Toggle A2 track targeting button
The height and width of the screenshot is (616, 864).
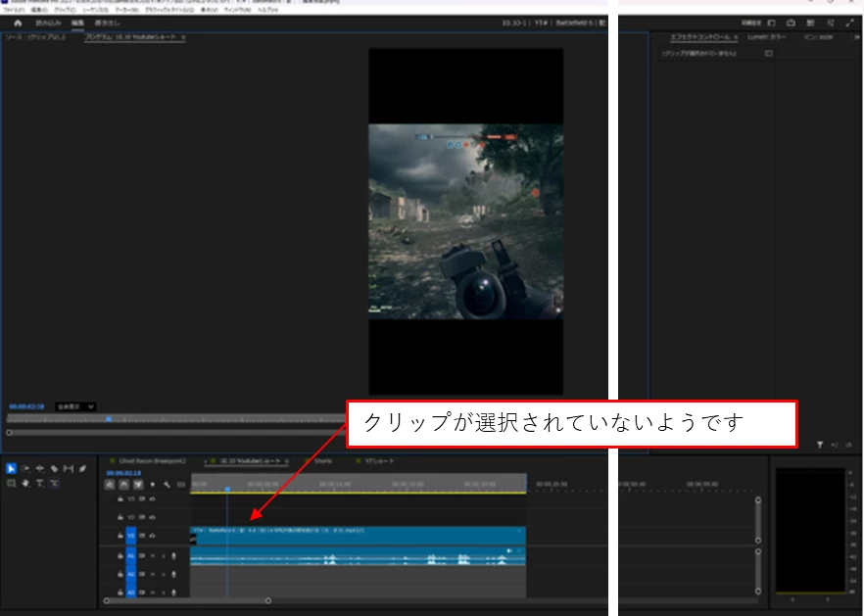pyautogui.click(x=131, y=574)
